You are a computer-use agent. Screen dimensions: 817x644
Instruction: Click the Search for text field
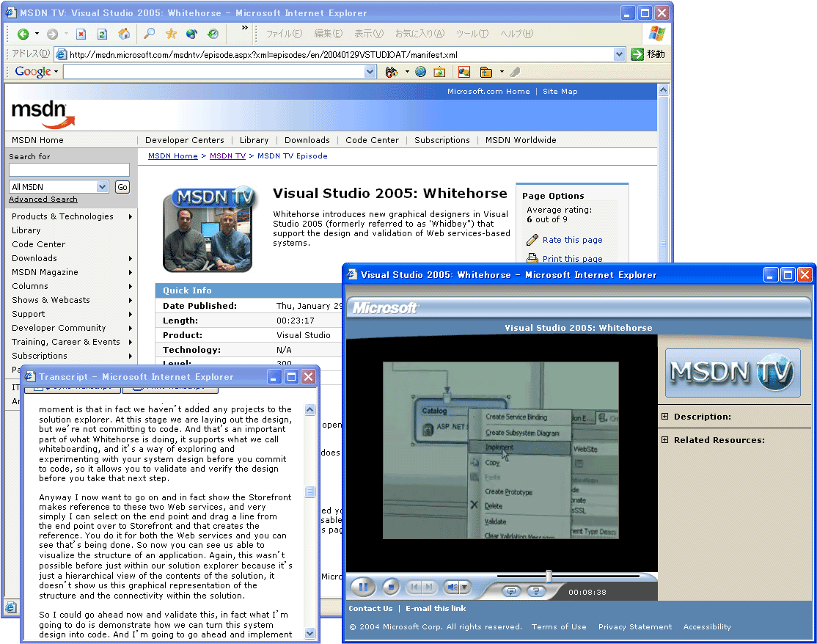tap(69, 170)
